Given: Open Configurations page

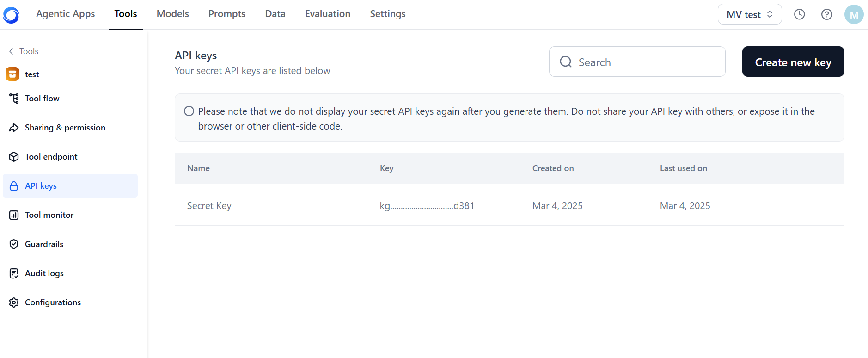Looking at the screenshot, I should click(x=70, y=302).
